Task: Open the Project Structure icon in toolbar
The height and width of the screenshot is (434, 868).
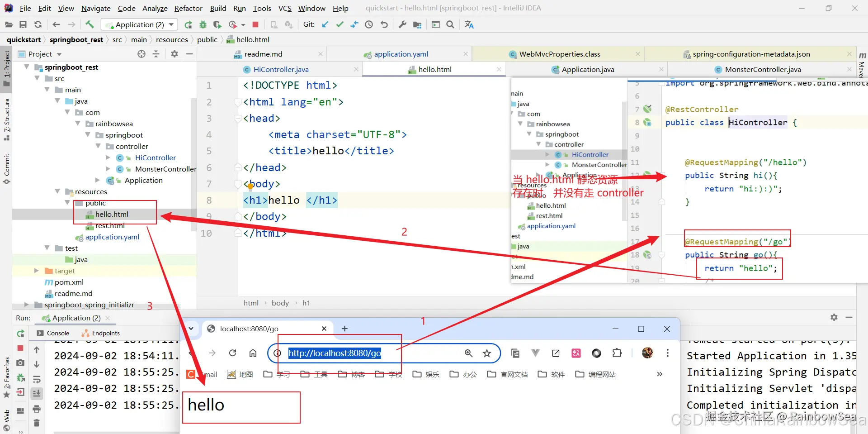Action: [417, 24]
